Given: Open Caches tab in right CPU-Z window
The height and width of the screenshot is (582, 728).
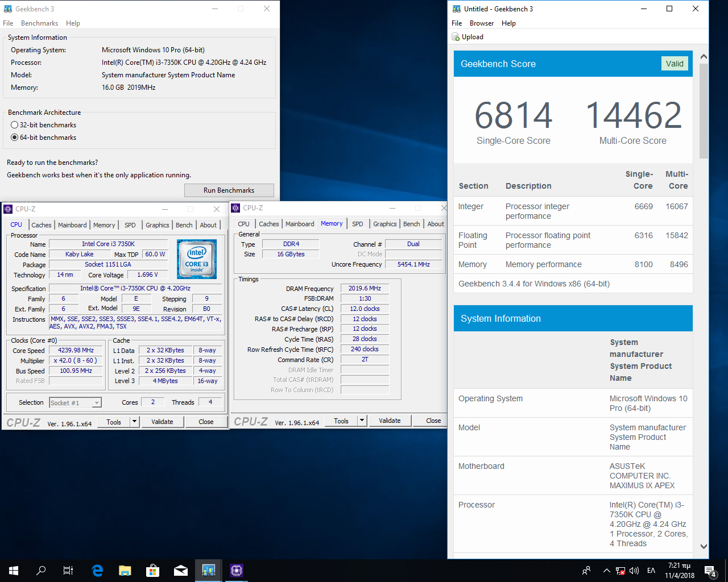Looking at the screenshot, I should pos(269,224).
